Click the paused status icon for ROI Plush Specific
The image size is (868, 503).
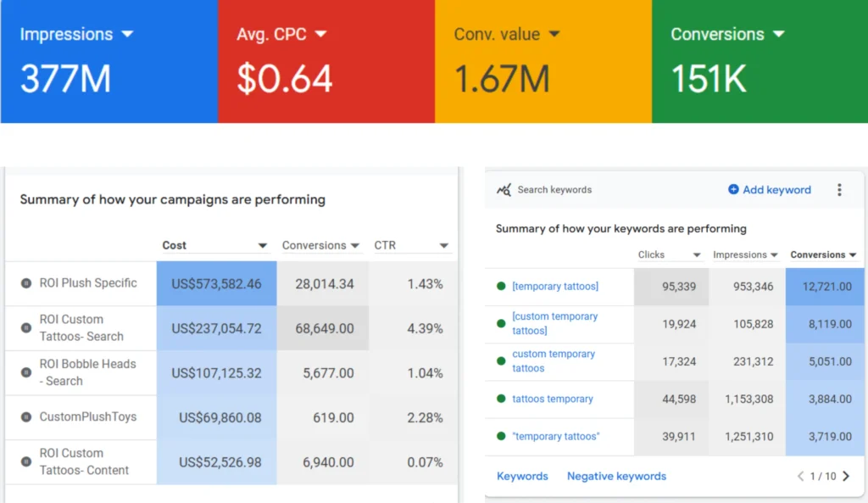pos(26,283)
